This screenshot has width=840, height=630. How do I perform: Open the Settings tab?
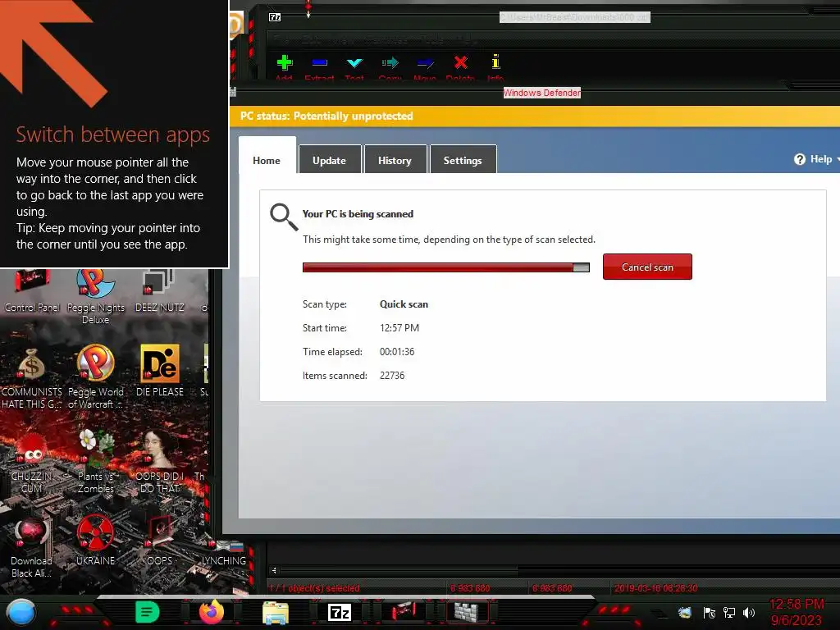(463, 160)
